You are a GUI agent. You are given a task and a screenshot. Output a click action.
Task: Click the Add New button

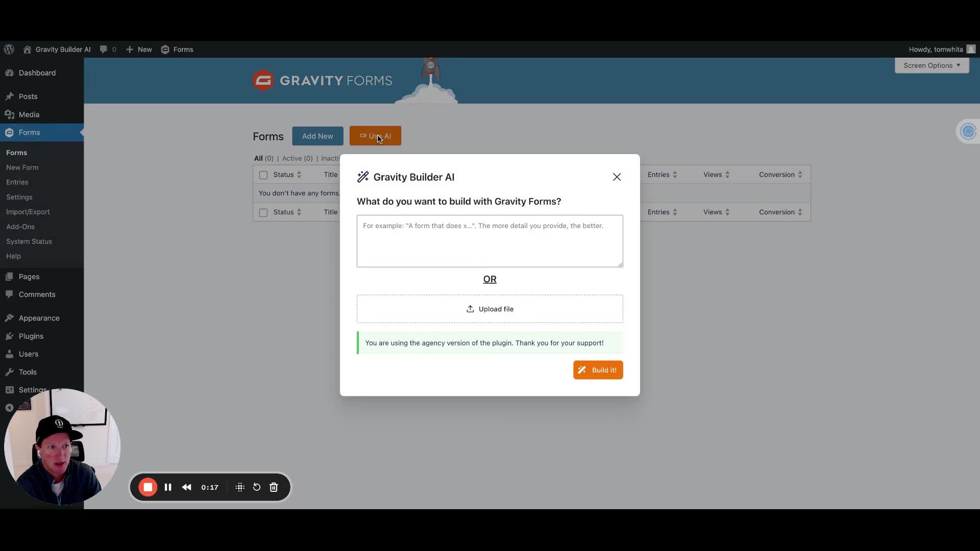pos(317,136)
